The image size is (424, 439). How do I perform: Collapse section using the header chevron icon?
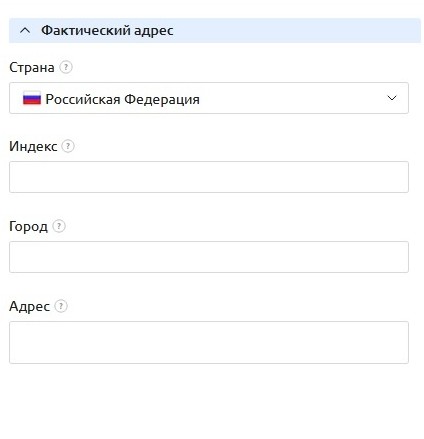tap(25, 31)
